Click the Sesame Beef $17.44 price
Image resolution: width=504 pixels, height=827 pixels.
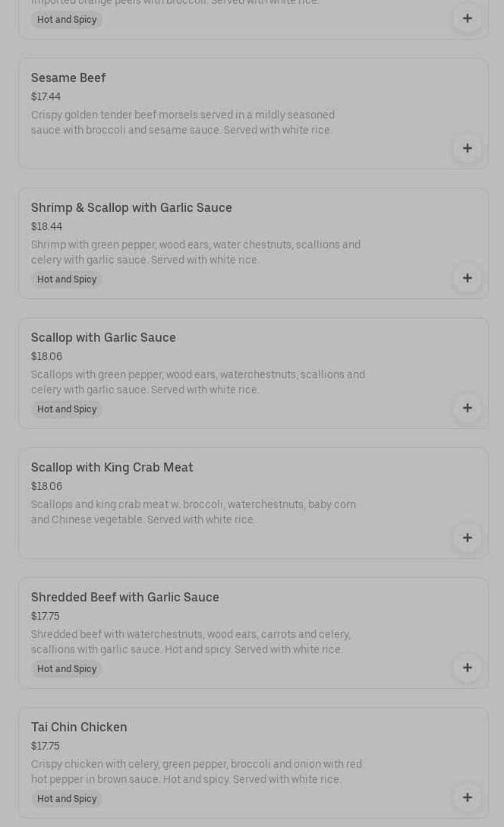[46, 96]
